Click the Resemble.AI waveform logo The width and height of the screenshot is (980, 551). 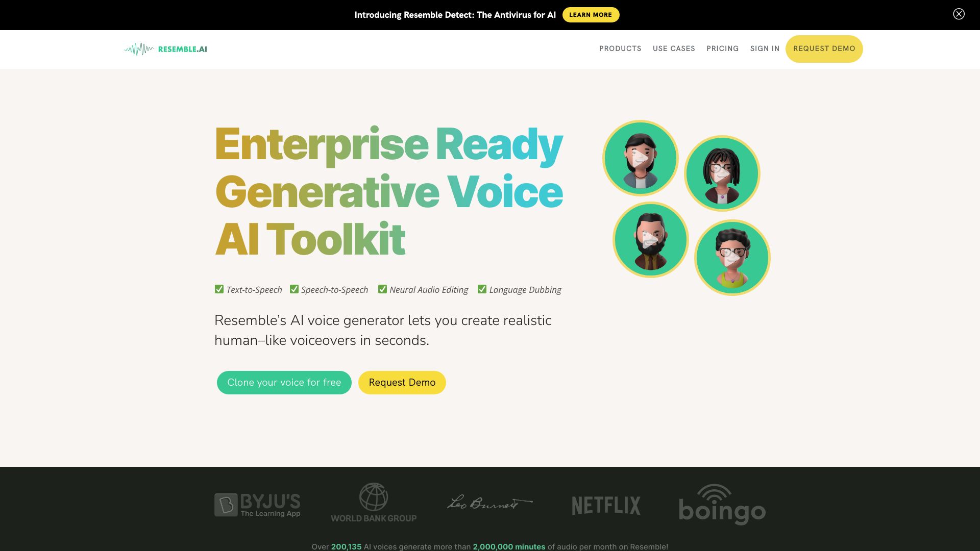click(x=165, y=49)
